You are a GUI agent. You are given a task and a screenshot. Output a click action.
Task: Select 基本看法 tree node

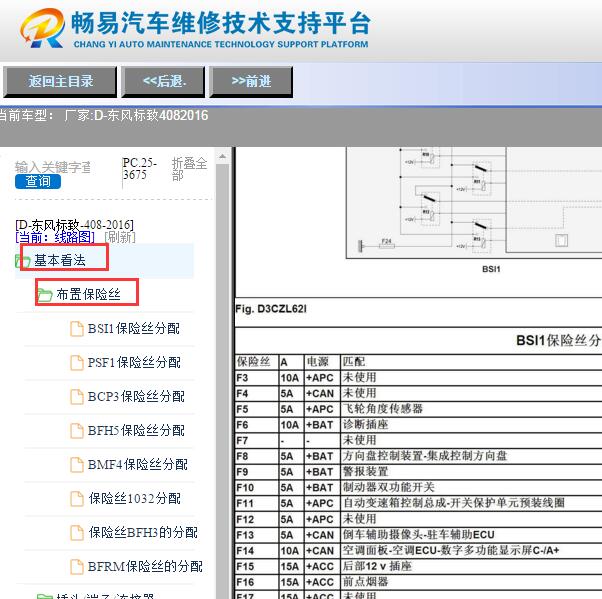[60, 260]
